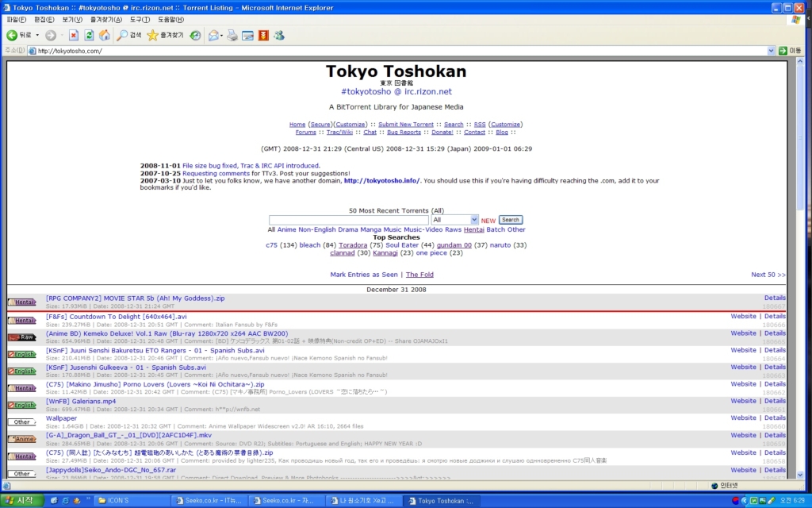Screen dimensions: 812x508
Task: Click the Refresh page icon
Action: tap(89, 35)
